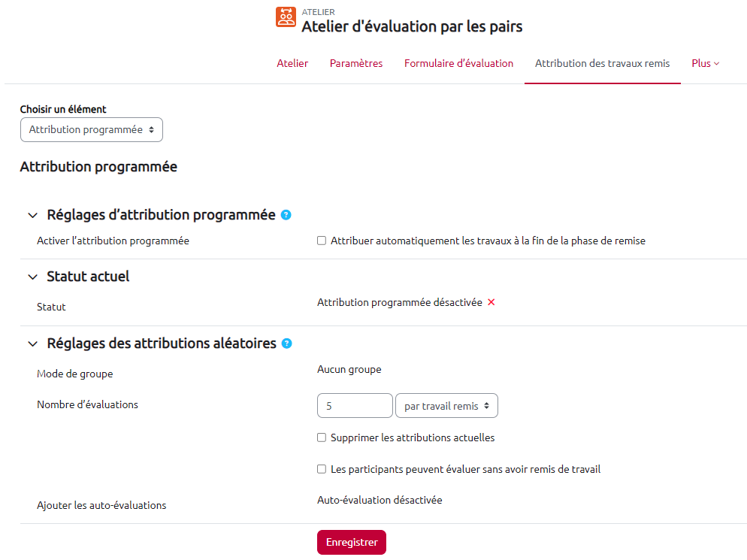The width and height of the screenshot is (747, 560).
Task: Open help for Réglages des attributions aléatoires
Action: [286, 344]
